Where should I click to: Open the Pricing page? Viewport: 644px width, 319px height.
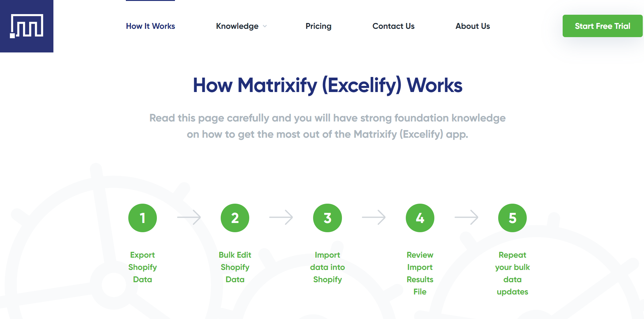tap(318, 26)
